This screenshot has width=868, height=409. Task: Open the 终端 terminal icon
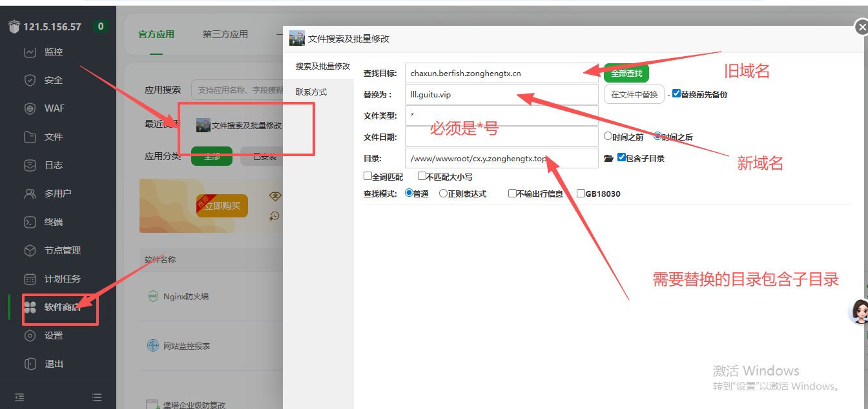30,222
